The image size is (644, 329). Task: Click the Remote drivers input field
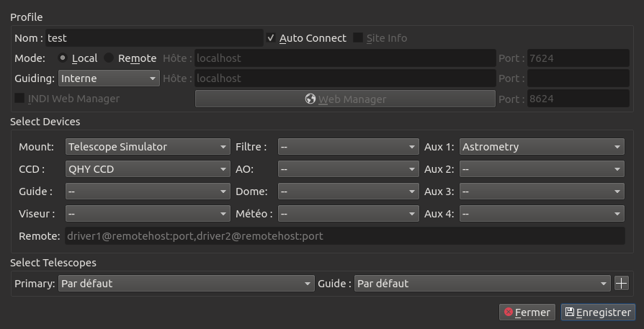click(x=344, y=235)
